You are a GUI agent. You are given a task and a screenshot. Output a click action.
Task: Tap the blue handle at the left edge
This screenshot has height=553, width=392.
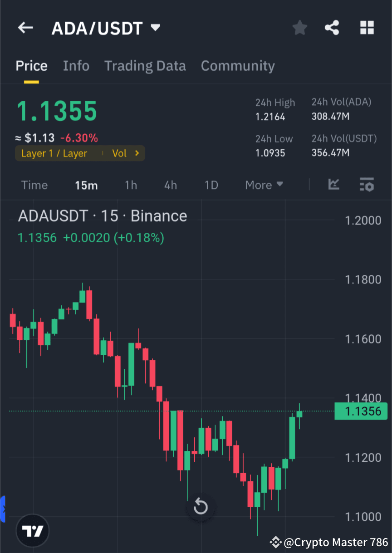click(3, 508)
